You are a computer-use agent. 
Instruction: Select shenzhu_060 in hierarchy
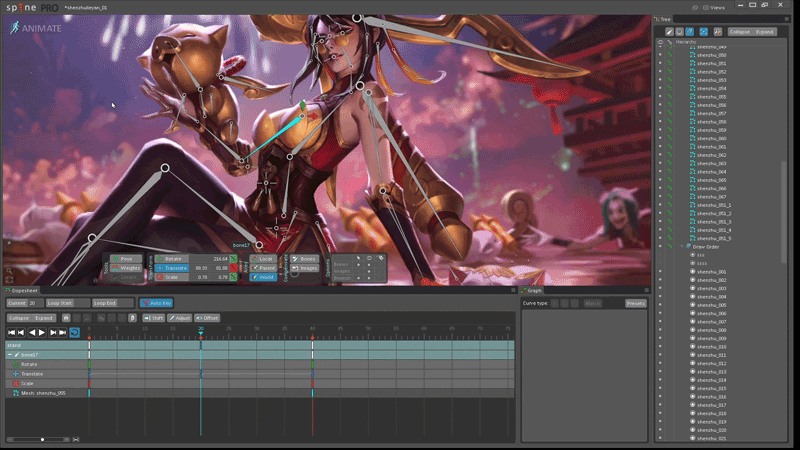[x=711, y=138]
